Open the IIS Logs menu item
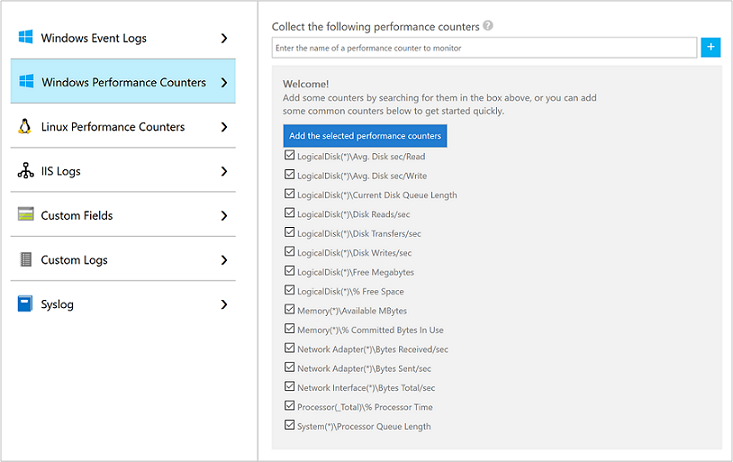 [61, 171]
